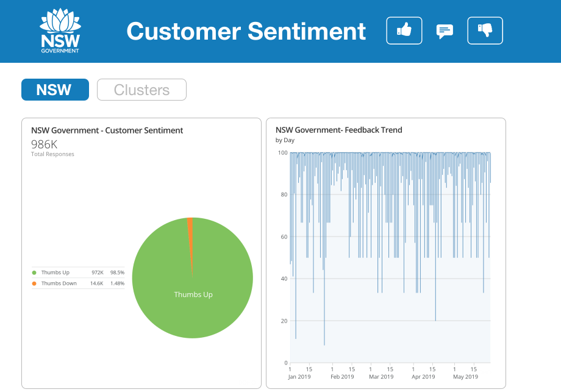Click the May 2019 axis label

465,377
